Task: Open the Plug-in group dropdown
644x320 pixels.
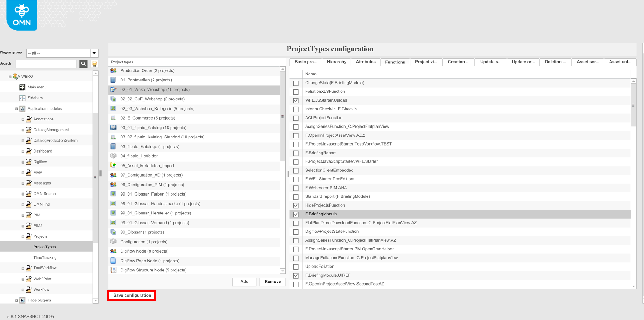Action: pos(94,53)
